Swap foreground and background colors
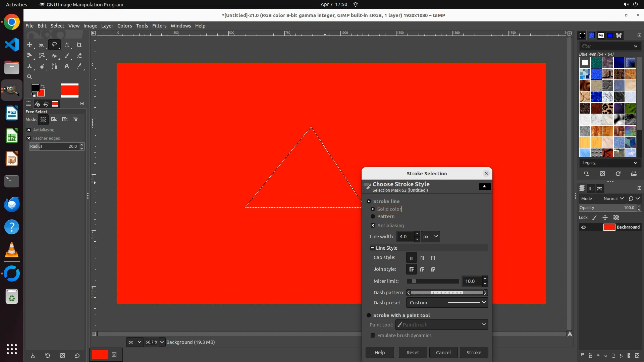 coord(43,86)
